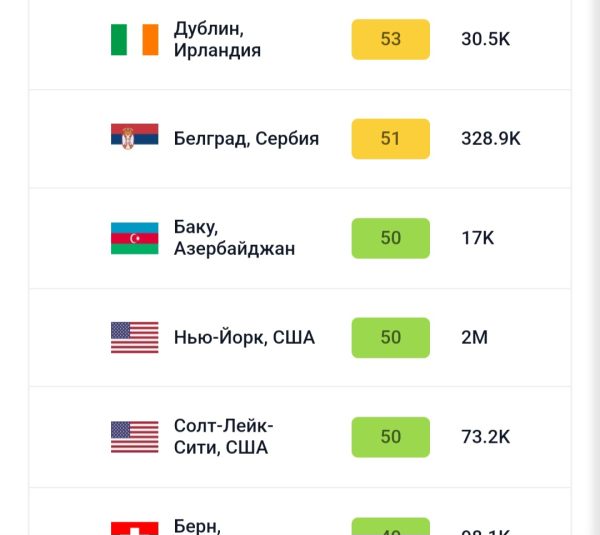Screen dimensions: 600x535
Task: Click the yellow AQI badge 53
Action: tap(390, 40)
